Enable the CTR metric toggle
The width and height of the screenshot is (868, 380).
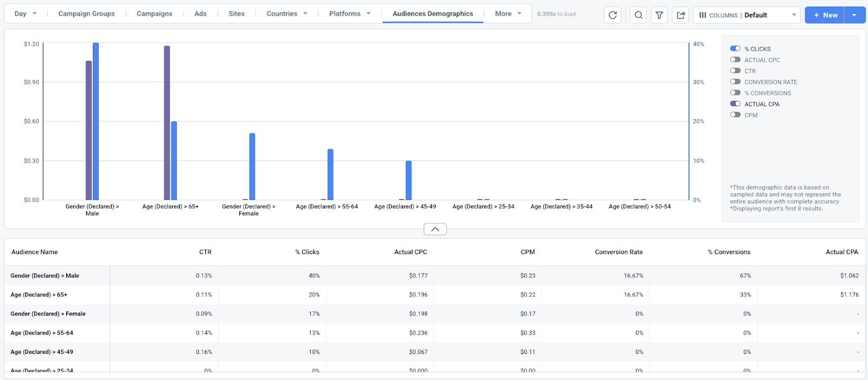735,70
